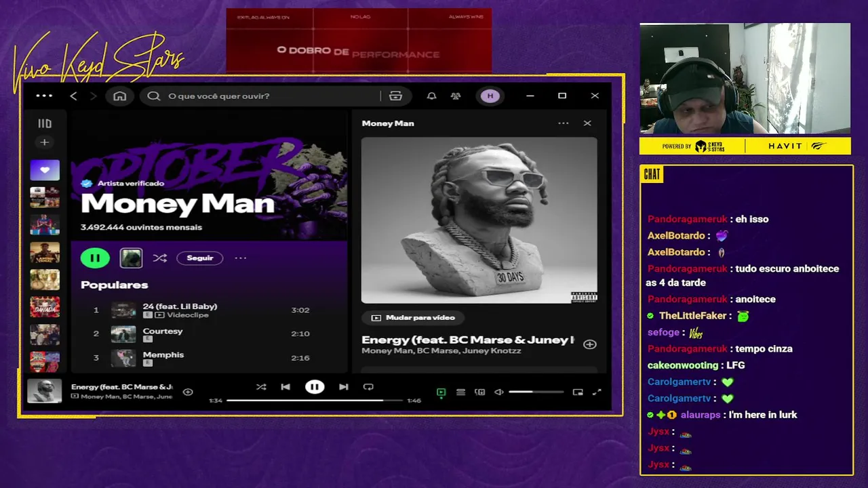Go back with the left arrow
Screen dimensions: 868x488
coord(73,96)
